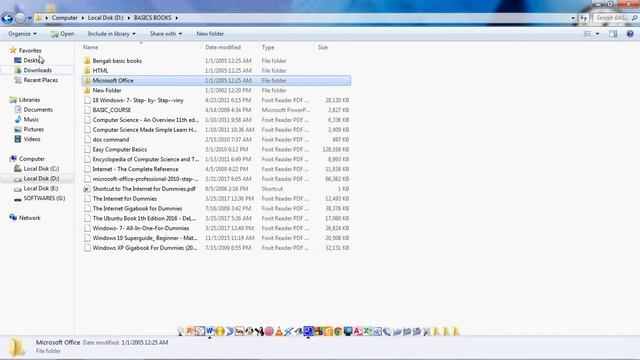Click the Back navigation arrow
This screenshot has height=360, width=640.
pyautogui.click(x=7, y=18)
